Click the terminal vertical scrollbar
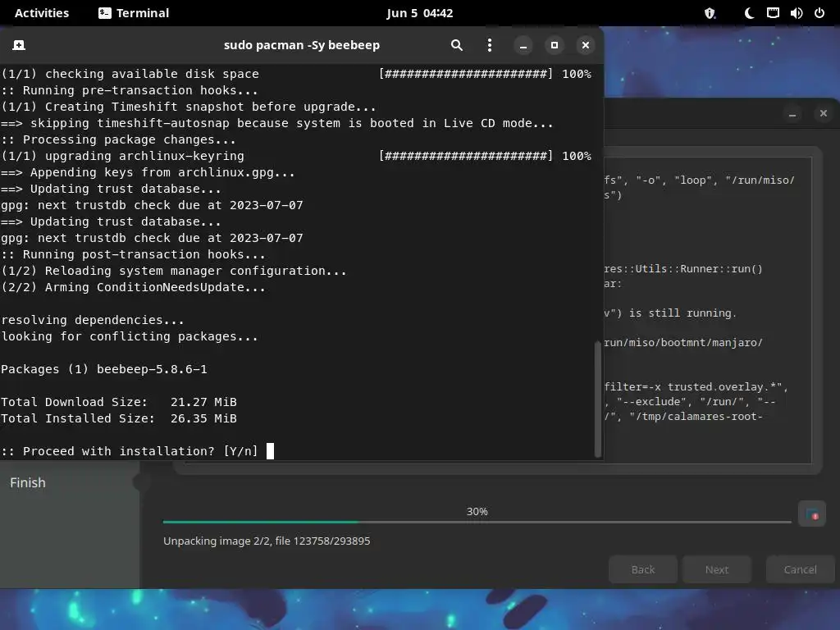Screen dimensions: 840x630 coord(598,399)
